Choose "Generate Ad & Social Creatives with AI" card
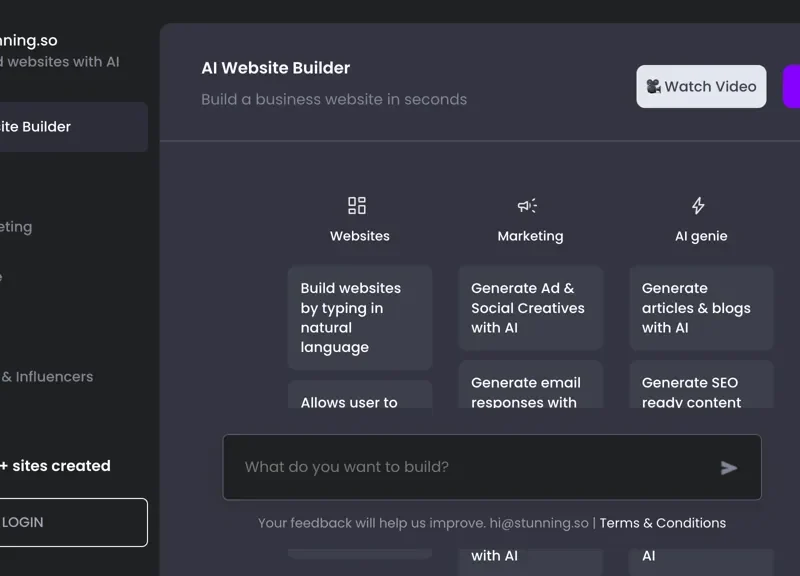The height and width of the screenshot is (576, 800). [530, 308]
